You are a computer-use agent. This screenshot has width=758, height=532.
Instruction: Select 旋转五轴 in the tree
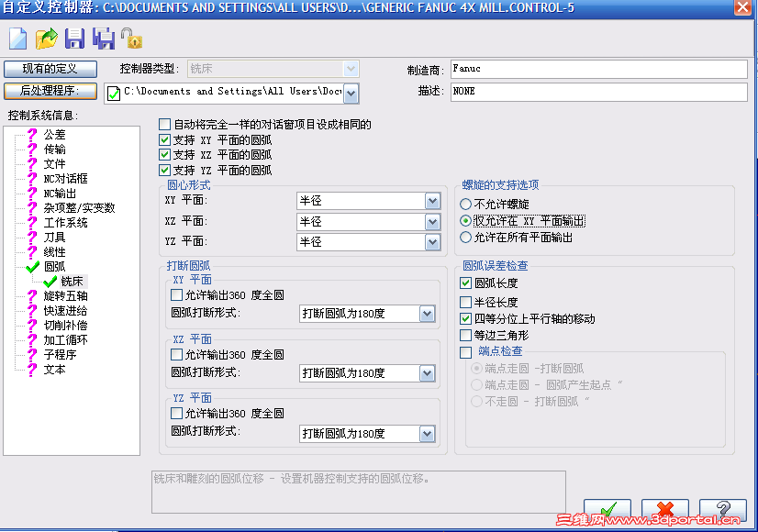coord(65,295)
